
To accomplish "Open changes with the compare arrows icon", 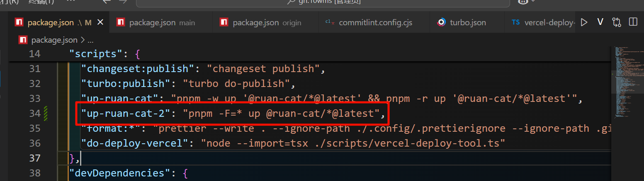I will (x=616, y=22).
